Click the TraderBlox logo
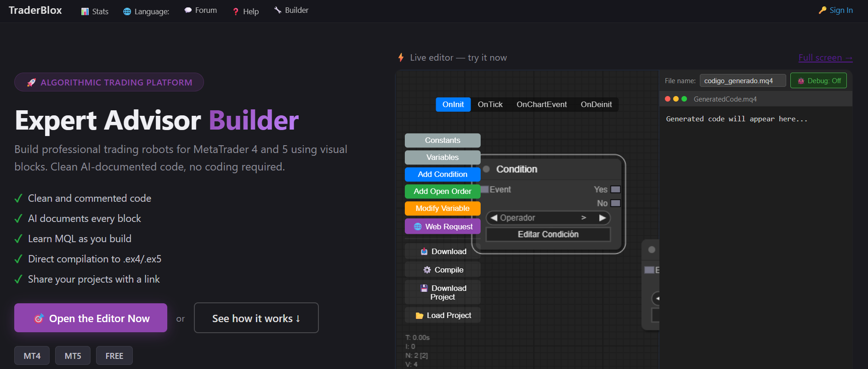Screen dimensions: 868x369 [35, 10]
